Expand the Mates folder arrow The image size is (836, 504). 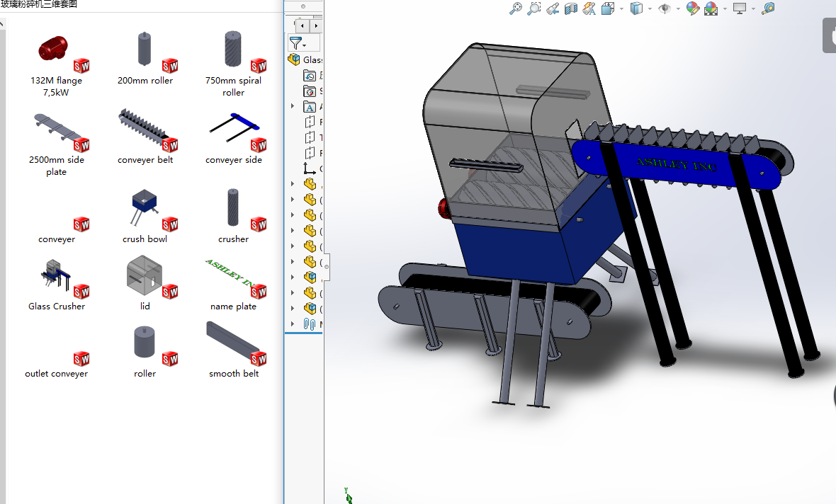(293, 323)
